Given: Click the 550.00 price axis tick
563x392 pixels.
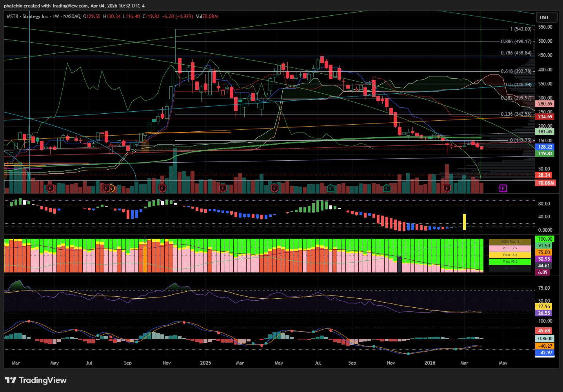Looking at the screenshot, I should (x=545, y=27).
